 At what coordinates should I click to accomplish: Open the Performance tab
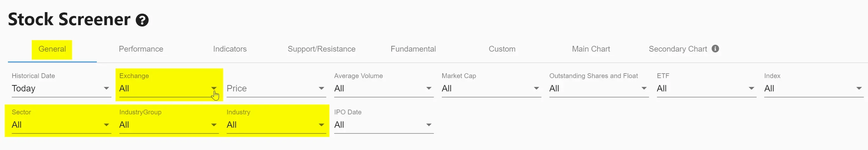141,49
